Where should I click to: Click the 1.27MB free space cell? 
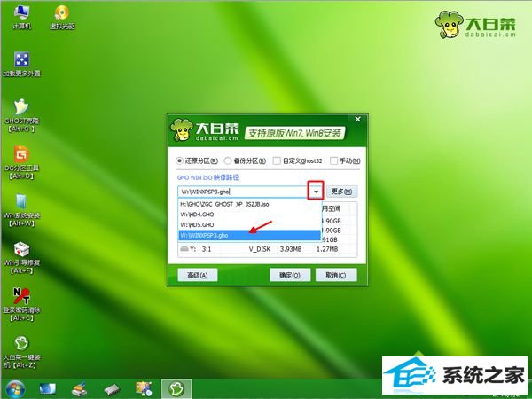coord(327,249)
